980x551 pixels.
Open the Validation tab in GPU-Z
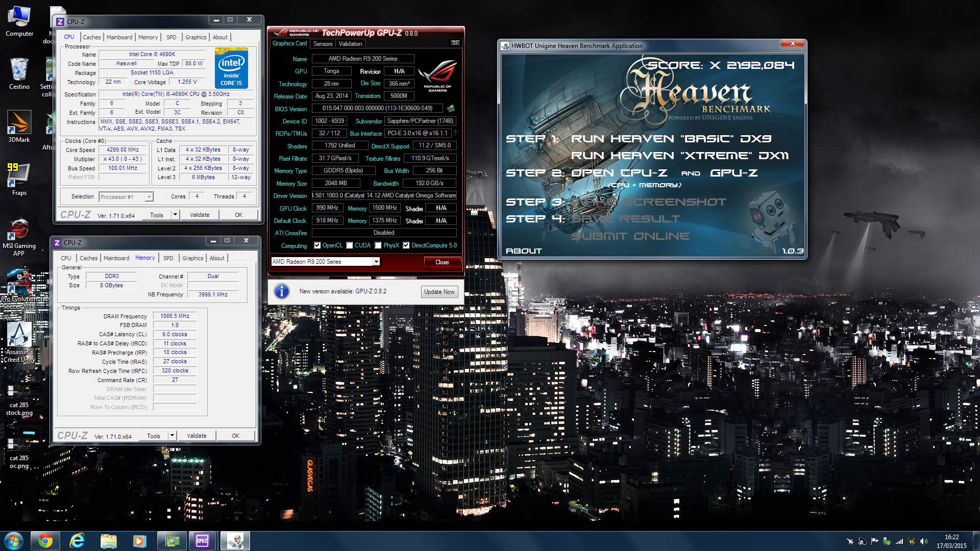coord(351,44)
